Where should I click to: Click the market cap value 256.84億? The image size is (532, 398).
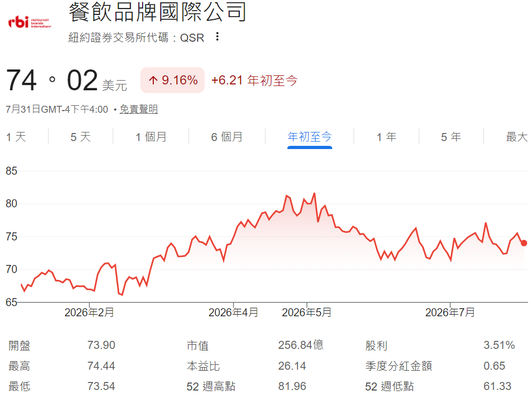tap(301, 345)
